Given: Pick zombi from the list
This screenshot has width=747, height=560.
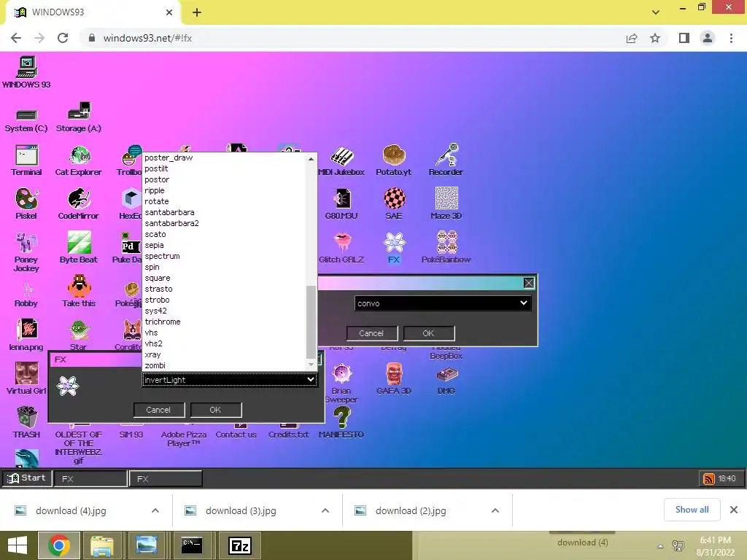Looking at the screenshot, I should pyautogui.click(x=155, y=365).
